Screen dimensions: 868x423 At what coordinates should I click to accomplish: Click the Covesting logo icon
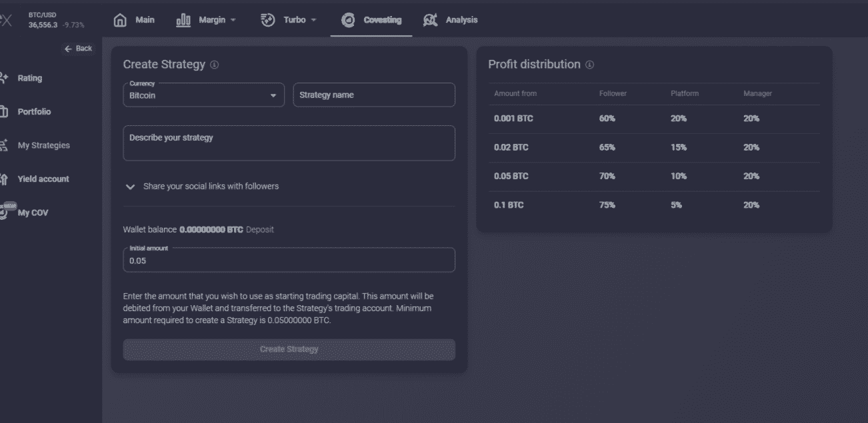(348, 20)
